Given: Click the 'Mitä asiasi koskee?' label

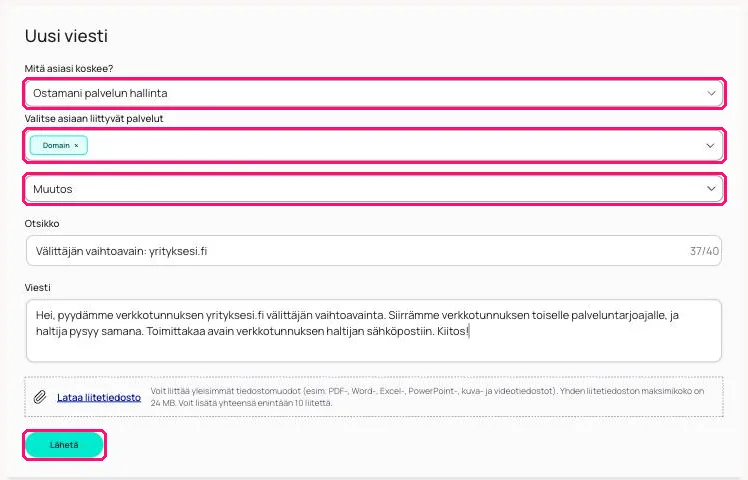Looking at the screenshot, I should (x=69, y=68).
